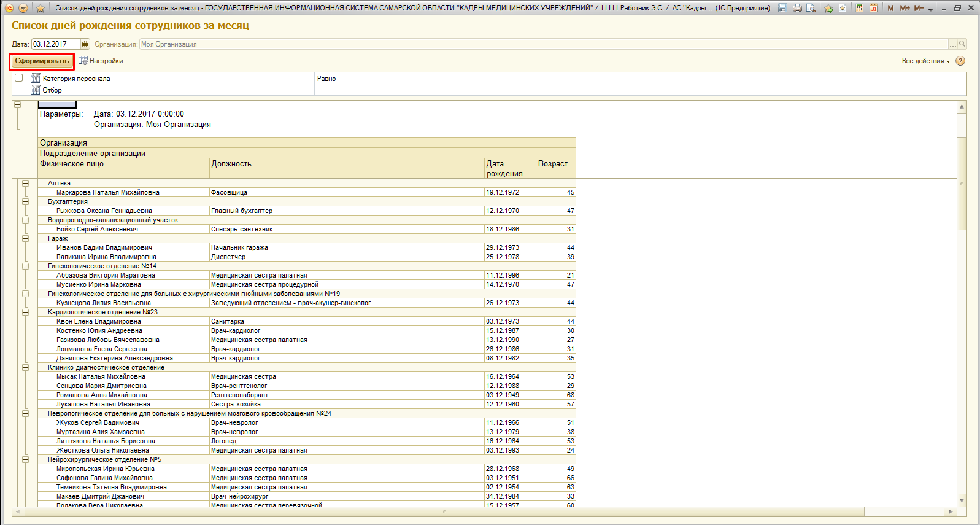The height and width of the screenshot is (525, 980).
Task: Click the help question mark icon
Action: (960, 61)
